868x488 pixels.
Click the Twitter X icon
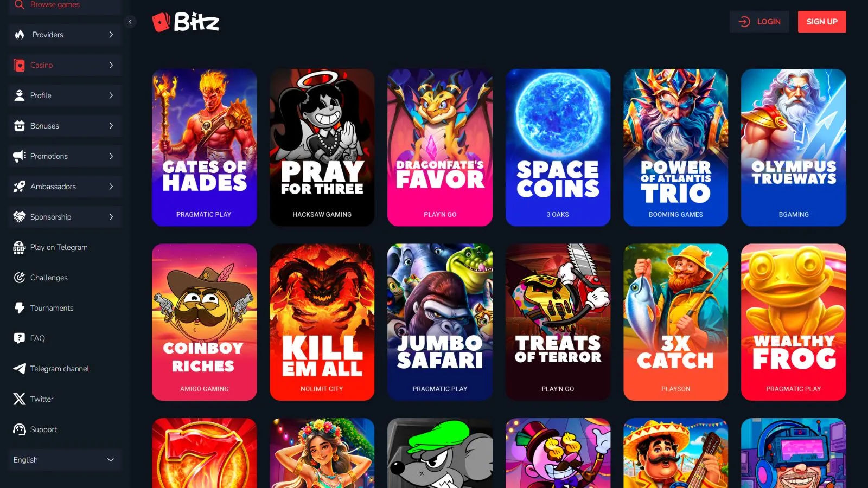pos(20,399)
